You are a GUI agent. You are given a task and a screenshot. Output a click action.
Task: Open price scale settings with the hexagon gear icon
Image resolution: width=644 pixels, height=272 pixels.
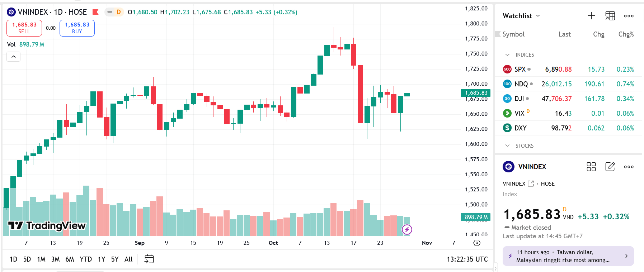tap(477, 243)
